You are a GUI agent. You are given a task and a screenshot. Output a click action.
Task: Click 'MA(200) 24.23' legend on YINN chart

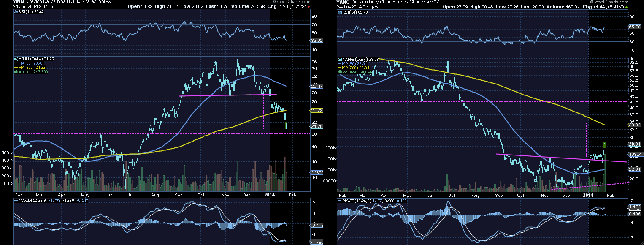(x=30, y=67)
